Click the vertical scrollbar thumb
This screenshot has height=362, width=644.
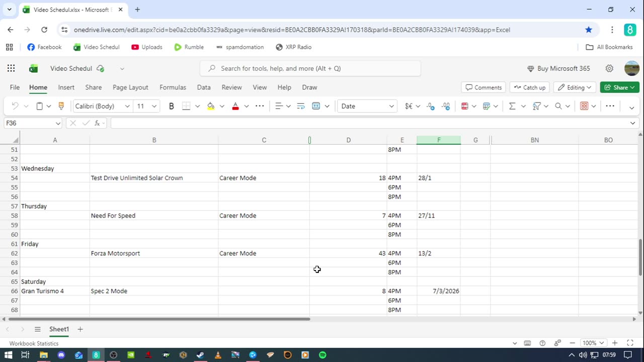coord(640,257)
